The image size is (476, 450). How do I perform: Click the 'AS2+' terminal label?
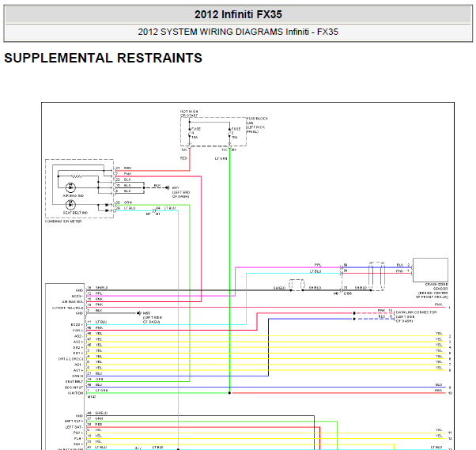tap(78, 342)
